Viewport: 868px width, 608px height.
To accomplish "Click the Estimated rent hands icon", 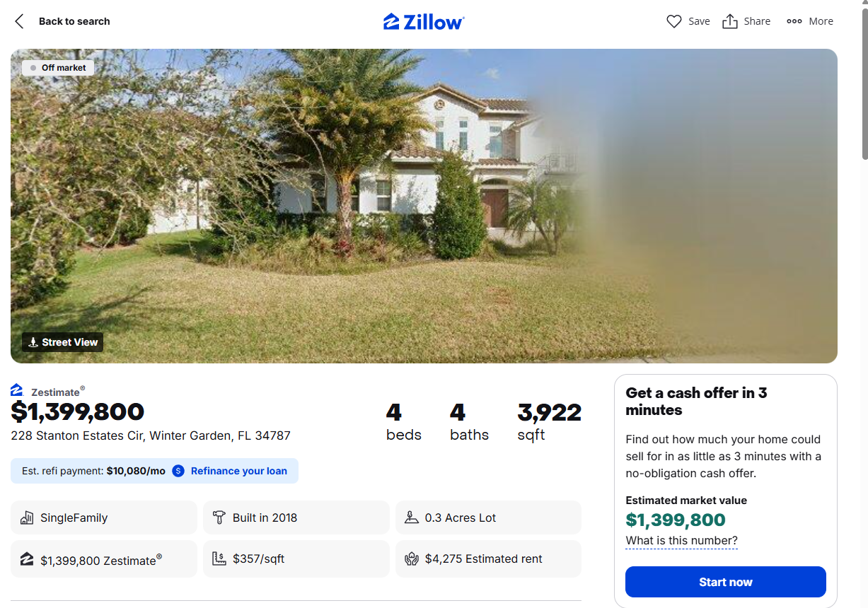I will tap(411, 559).
